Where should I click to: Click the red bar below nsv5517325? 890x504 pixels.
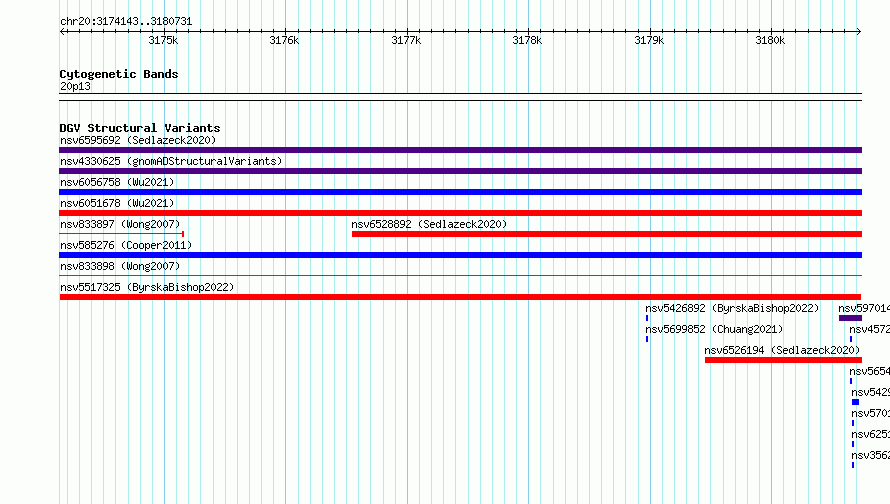click(x=460, y=297)
